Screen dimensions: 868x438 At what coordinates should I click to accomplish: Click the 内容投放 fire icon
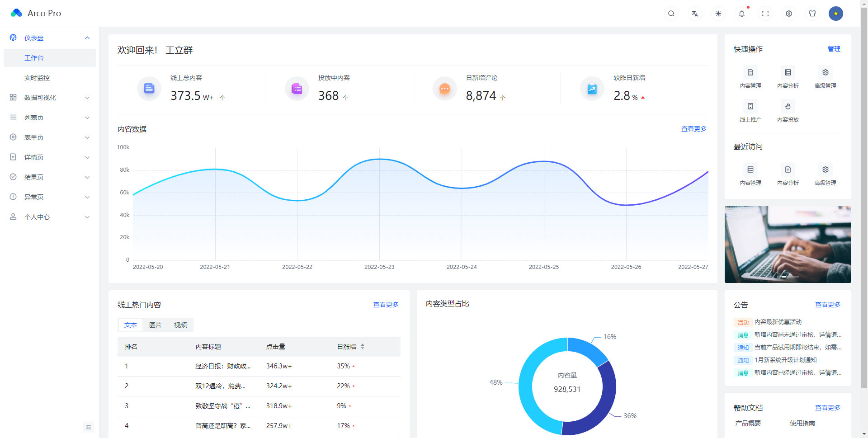coord(788,107)
